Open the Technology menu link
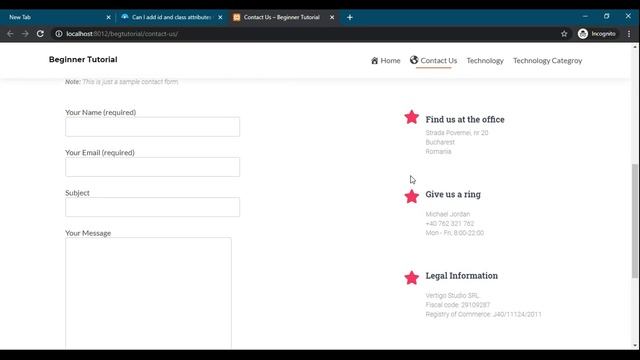The image size is (640, 360). click(x=485, y=60)
